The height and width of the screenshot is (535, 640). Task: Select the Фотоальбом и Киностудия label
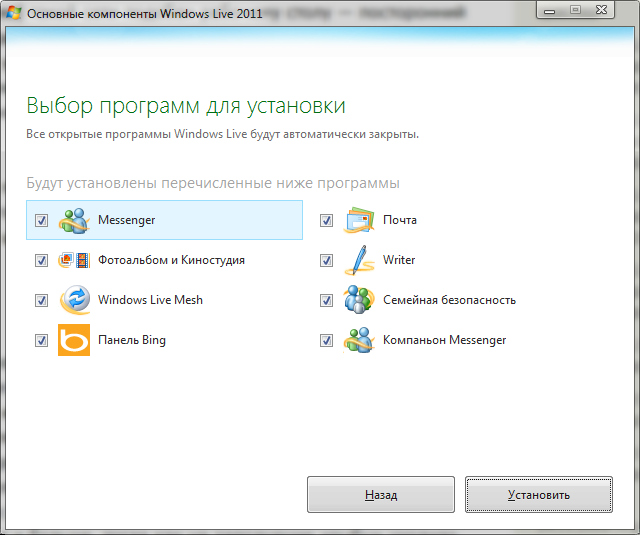click(x=171, y=260)
